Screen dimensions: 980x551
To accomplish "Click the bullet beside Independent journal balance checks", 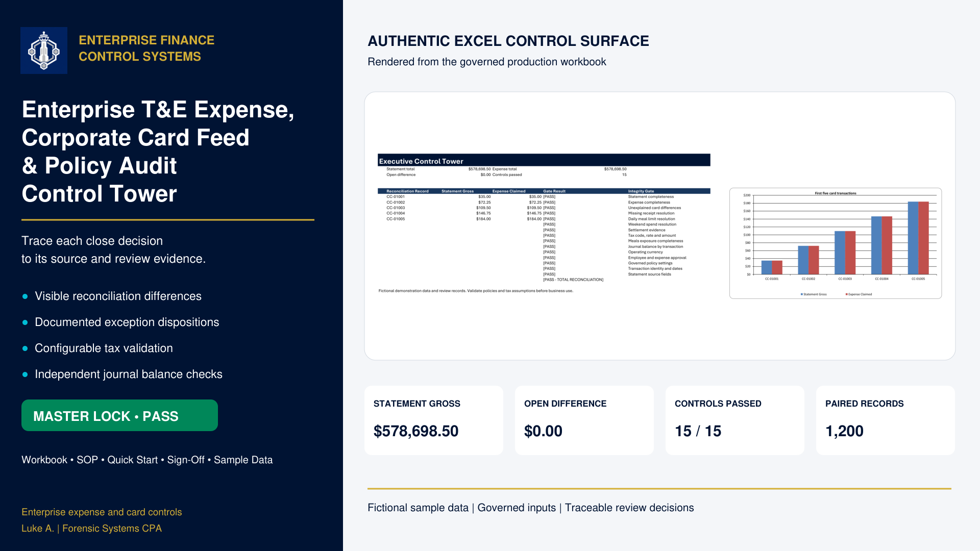I will pyautogui.click(x=25, y=374).
